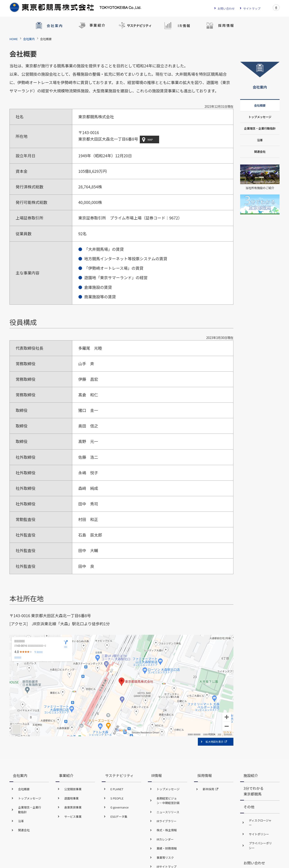Open E PLANET footer link
The image size is (289, 868).
(117, 789)
